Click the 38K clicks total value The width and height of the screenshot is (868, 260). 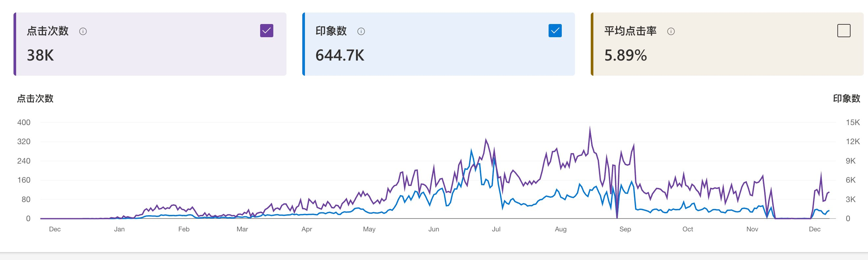(x=41, y=55)
